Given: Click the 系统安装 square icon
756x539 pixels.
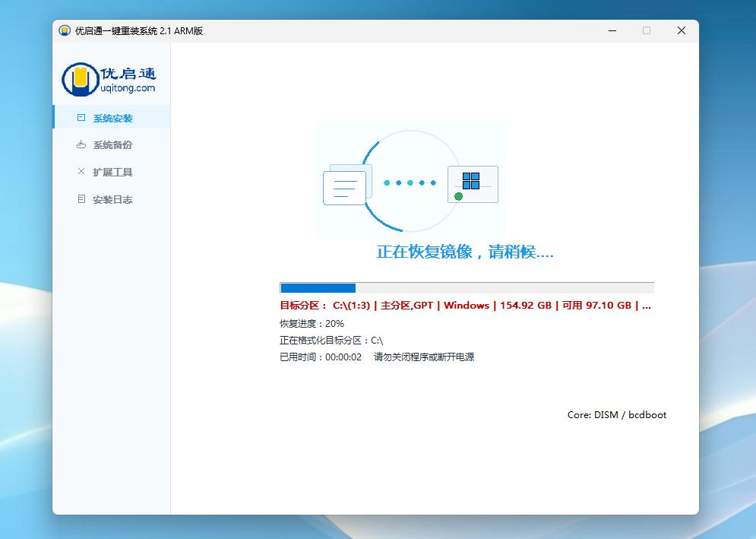Looking at the screenshot, I should 81,118.
